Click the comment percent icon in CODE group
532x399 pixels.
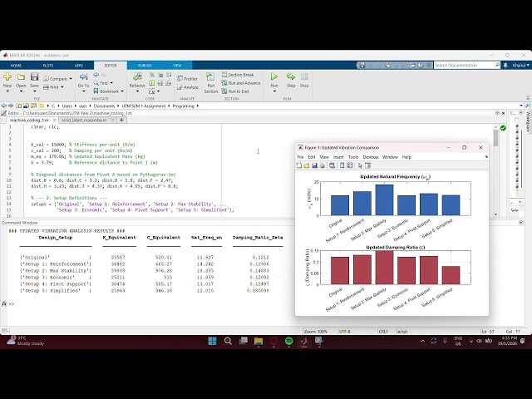[151, 75]
